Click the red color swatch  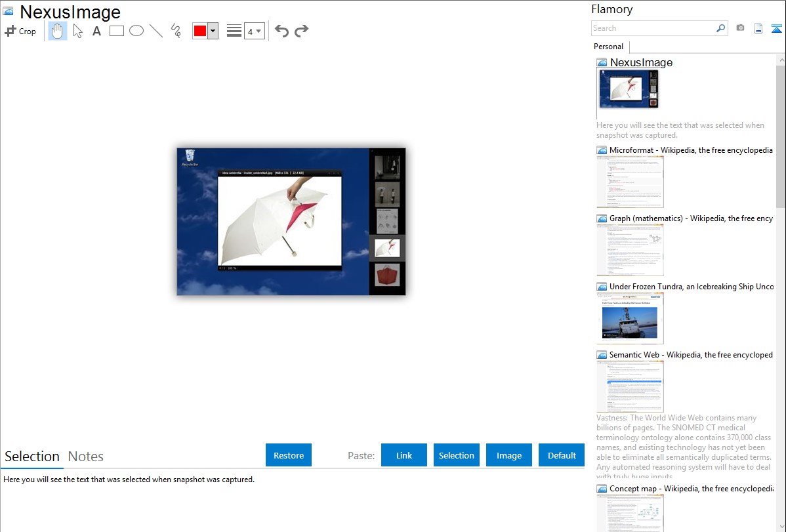pyautogui.click(x=200, y=31)
